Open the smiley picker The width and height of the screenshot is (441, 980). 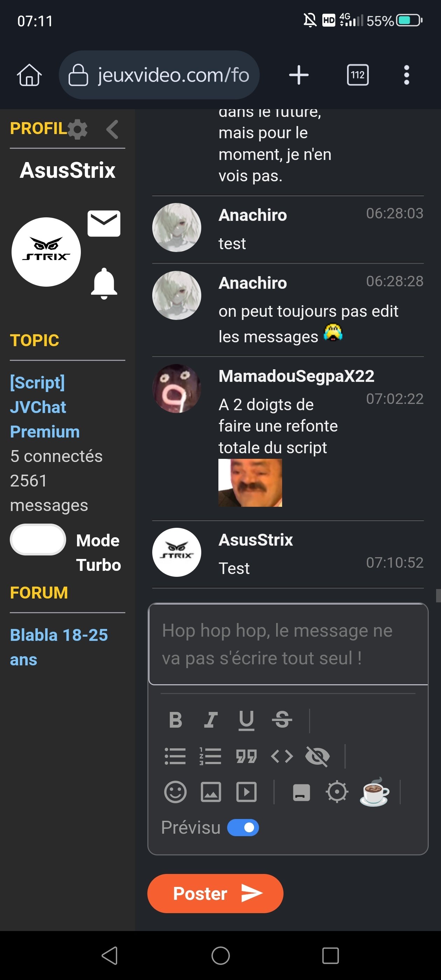tap(175, 792)
